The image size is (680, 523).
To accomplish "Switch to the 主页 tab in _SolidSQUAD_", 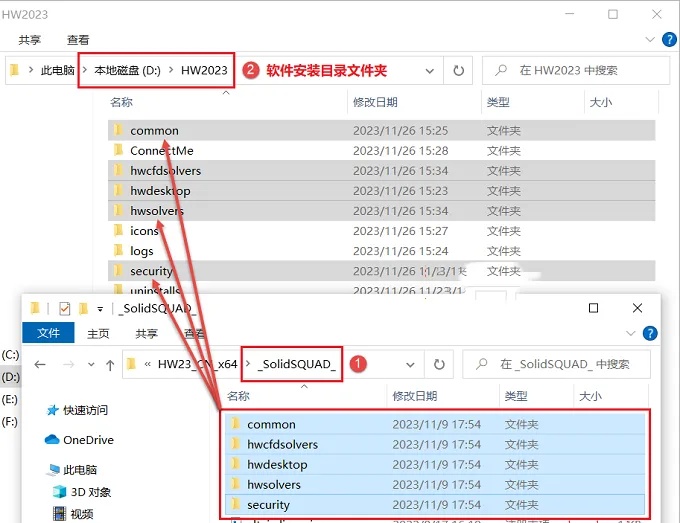I will click(98, 333).
